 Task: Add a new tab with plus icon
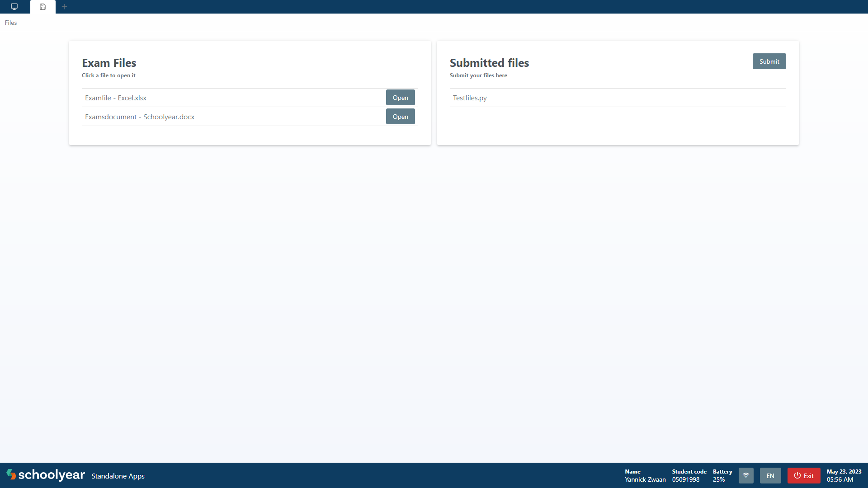click(64, 7)
